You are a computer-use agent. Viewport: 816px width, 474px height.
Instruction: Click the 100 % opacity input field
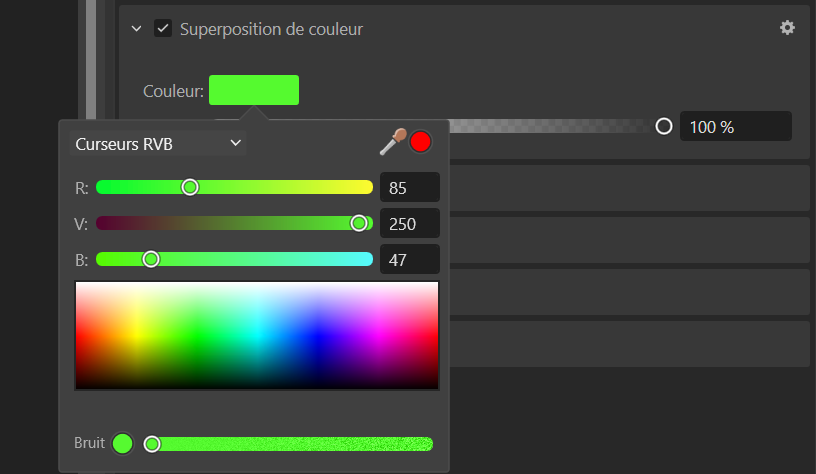point(736,126)
